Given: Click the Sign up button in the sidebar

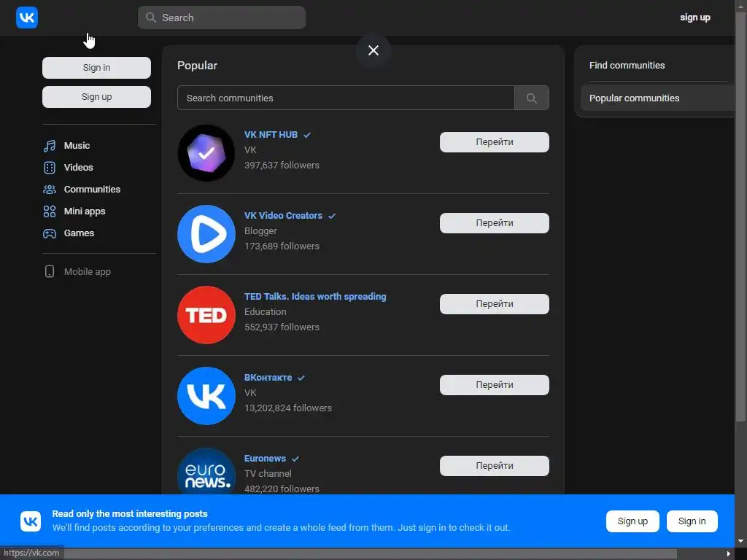Looking at the screenshot, I should point(97,97).
